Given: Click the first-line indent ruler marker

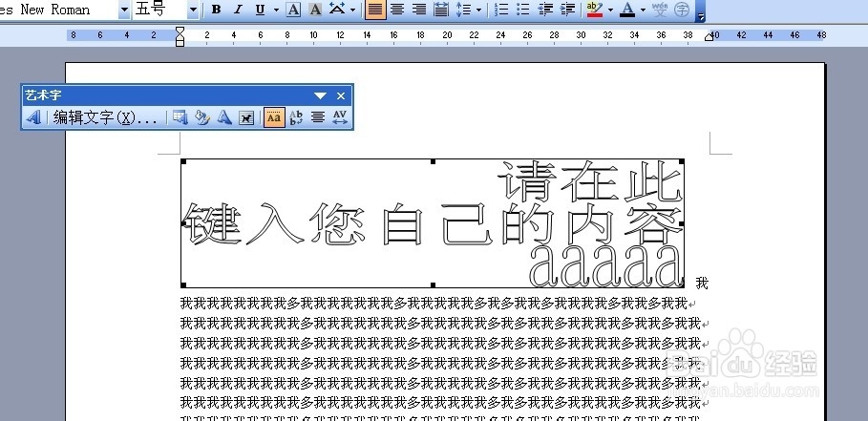Looking at the screenshot, I should [180, 31].
